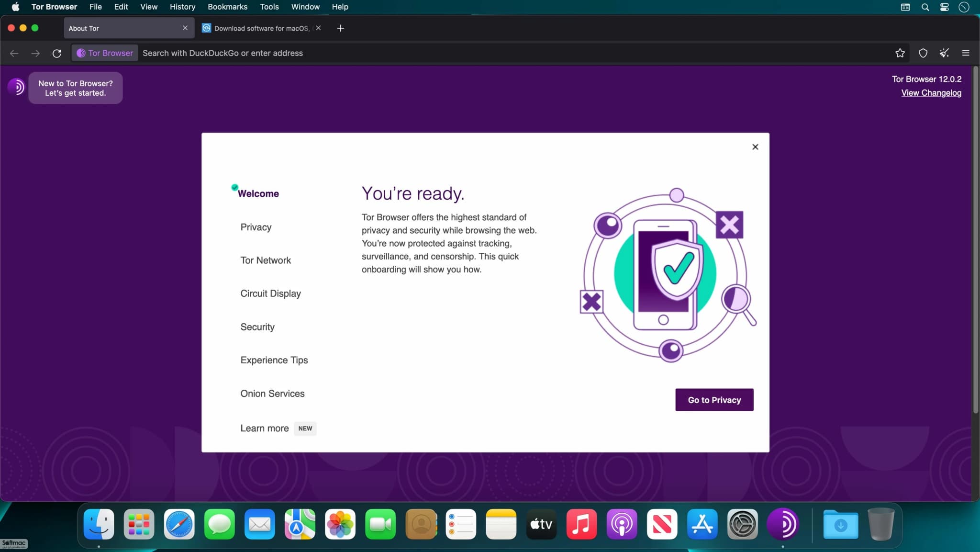Select the Experience Tips onboarding step
Image resolution: width=980 pixels, height=552 pixels.
coord(274,360)
